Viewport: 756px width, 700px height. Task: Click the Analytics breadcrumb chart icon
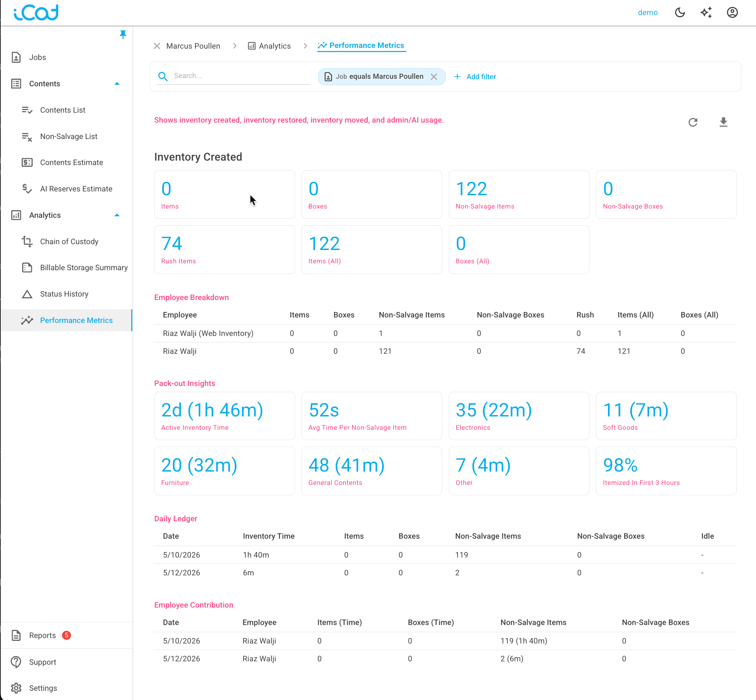point(252,46)
